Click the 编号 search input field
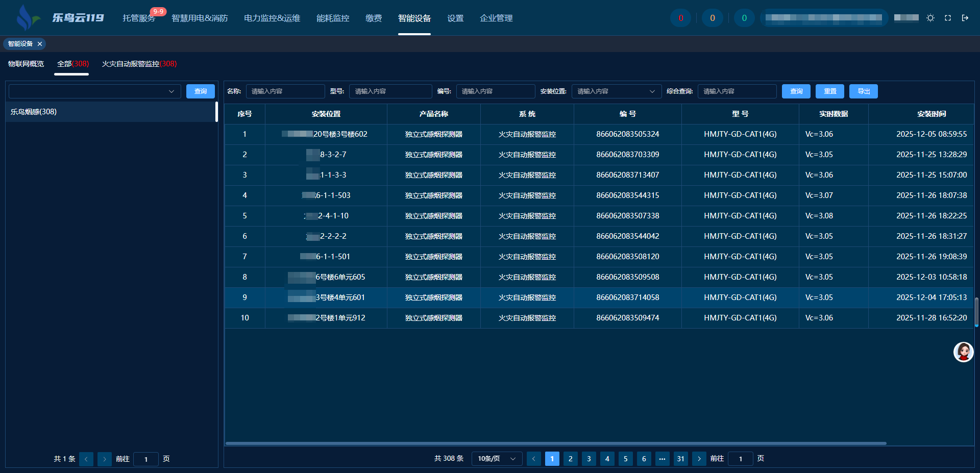Screen dimensions: 980x473 point(495,91)
